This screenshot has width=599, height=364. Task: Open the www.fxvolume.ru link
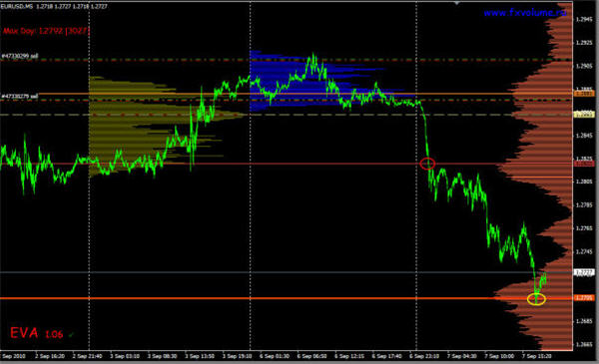tap(525, 13)
